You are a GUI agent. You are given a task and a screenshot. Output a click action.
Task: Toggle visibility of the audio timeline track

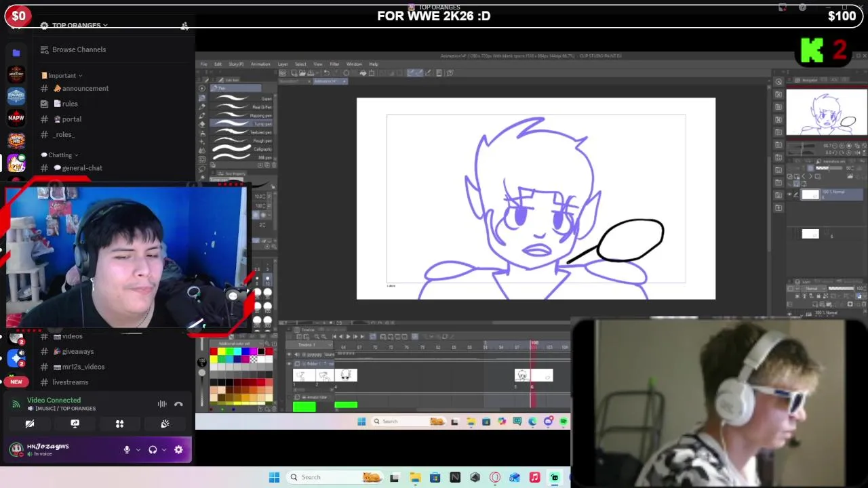290,354
